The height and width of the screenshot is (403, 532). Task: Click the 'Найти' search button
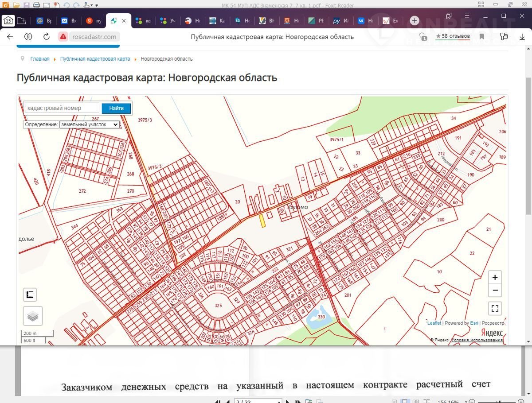(116, 108)
